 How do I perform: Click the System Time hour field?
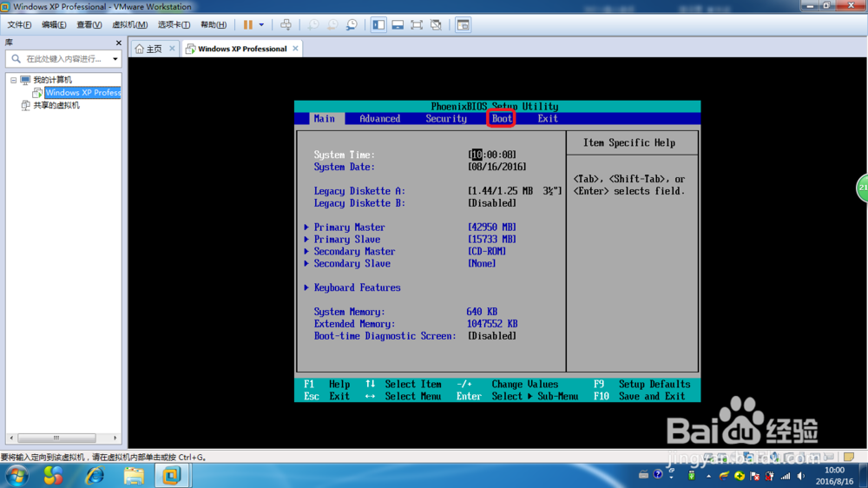point(477,155)
